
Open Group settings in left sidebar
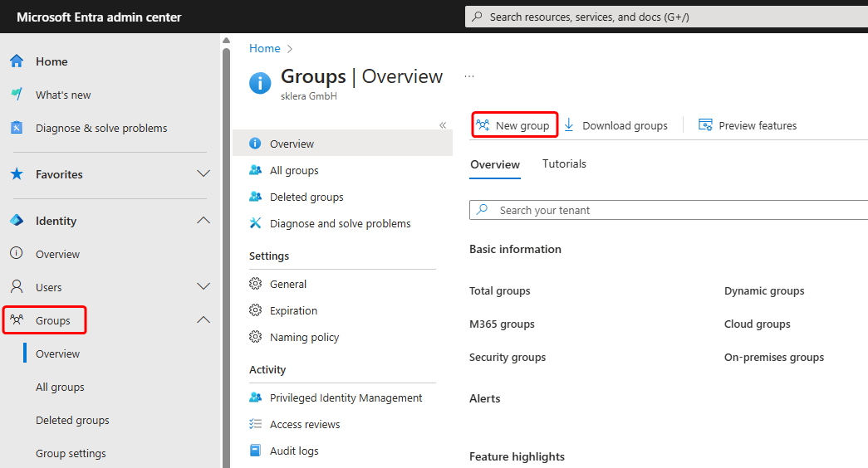[71, 453]
